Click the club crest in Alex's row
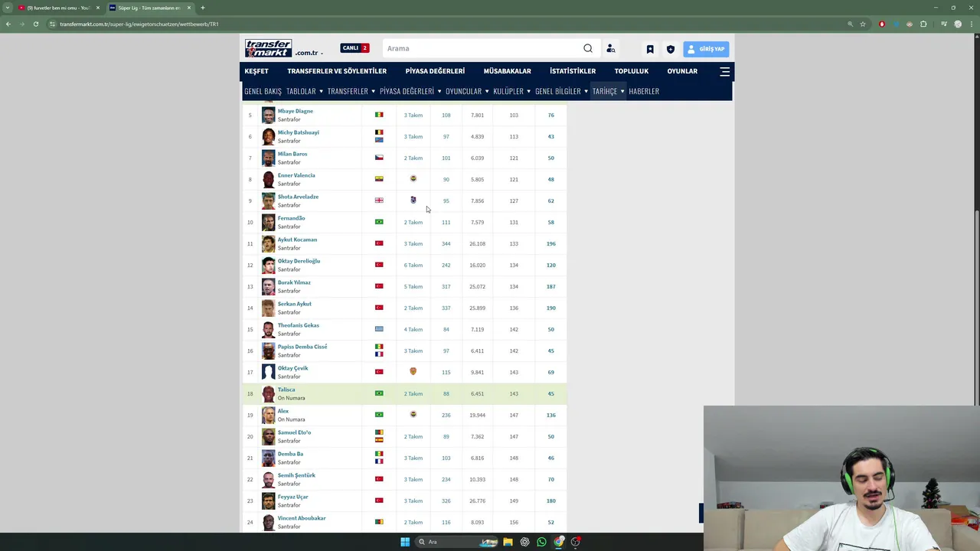Screen dimensions: 980x551 click(413, 414)
